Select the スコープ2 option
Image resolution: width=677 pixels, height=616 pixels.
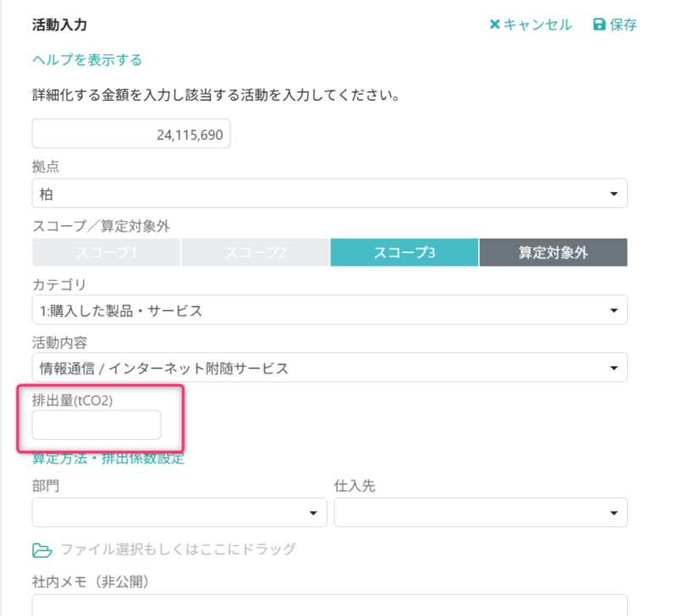pyautogui.click(x=255, y=252)
